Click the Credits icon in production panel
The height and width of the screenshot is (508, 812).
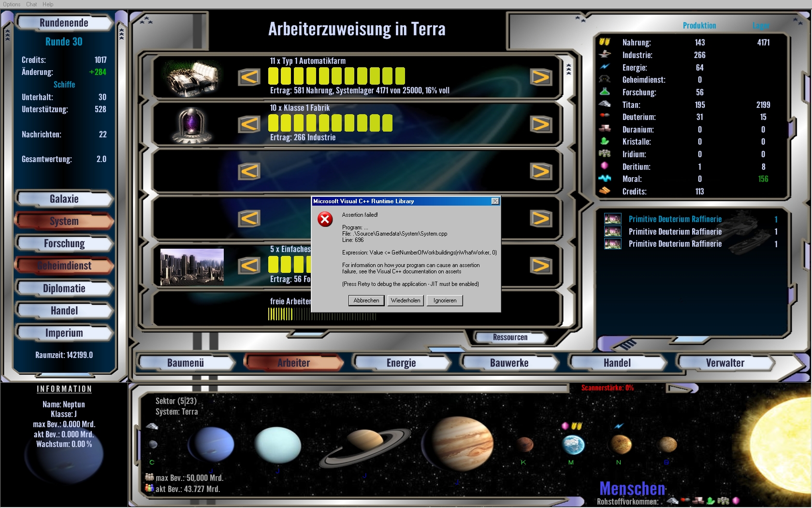605,191
